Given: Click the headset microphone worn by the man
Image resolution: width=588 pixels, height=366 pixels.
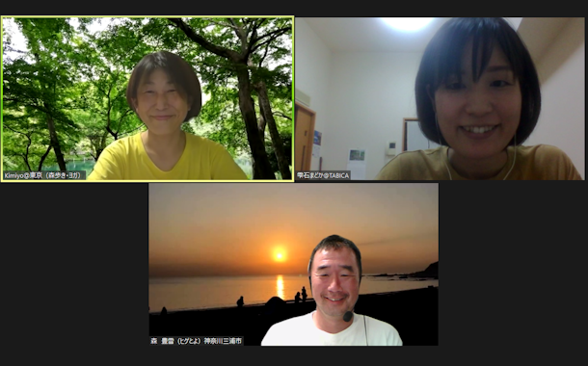Looking at the screenshot, I should [x=348, y=317].
